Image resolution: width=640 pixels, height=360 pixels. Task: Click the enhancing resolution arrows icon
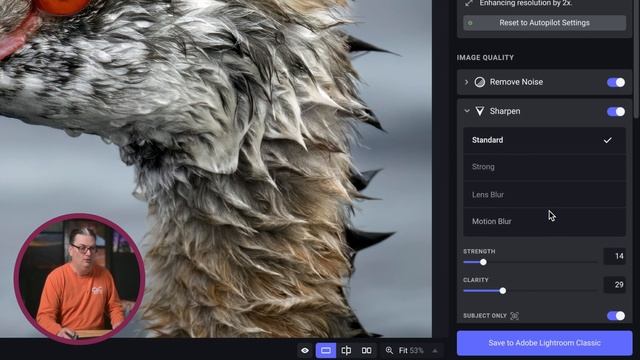pyautogui.click(x=469, y=3)
